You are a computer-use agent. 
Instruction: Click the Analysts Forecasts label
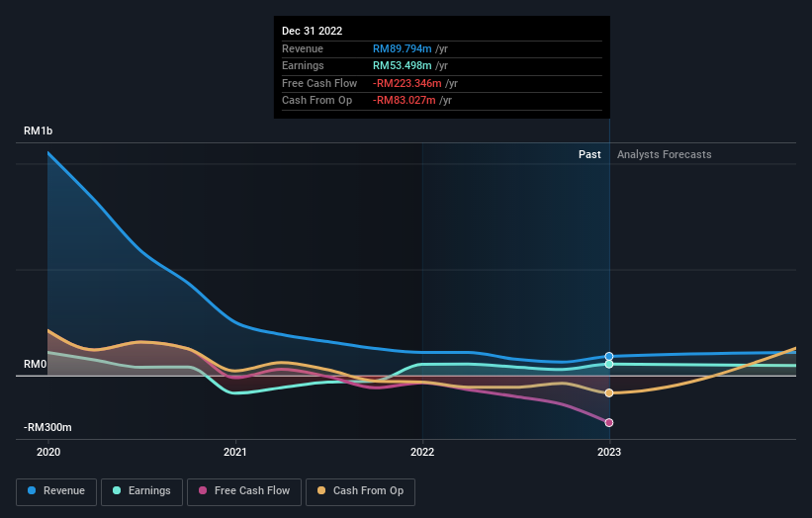(x=664, y=154)
